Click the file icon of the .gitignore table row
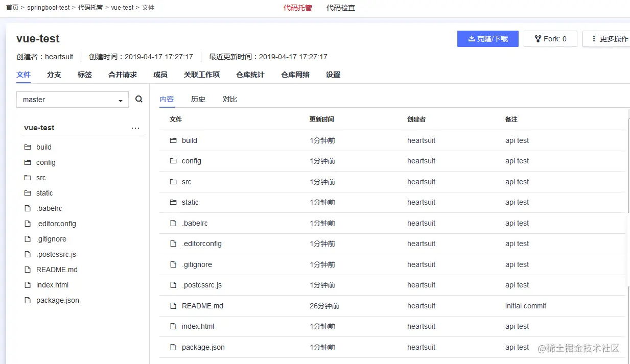Screen dimensions: 630x364 coord(173,264)
